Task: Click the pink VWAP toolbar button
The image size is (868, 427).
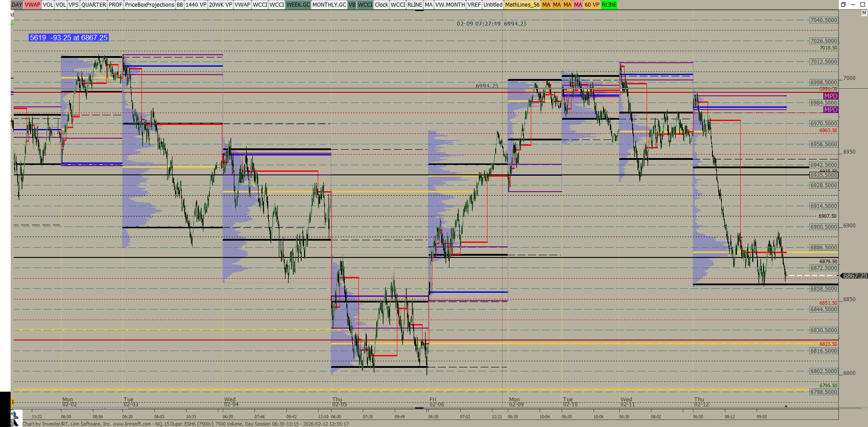Action: click(x=32, y=5)
